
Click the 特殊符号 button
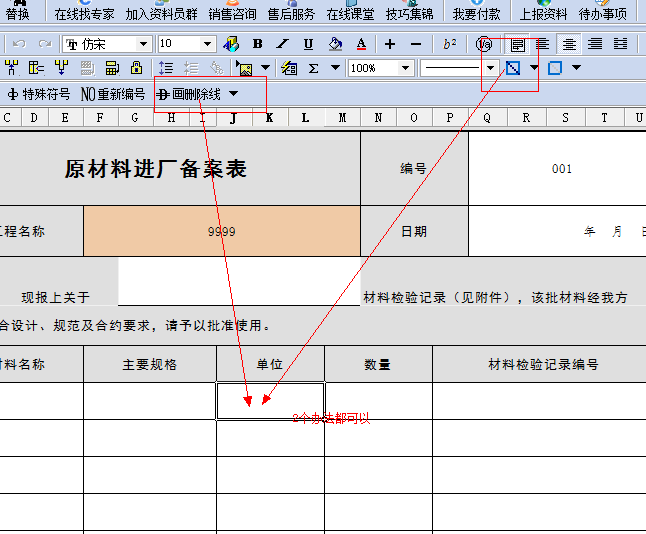pos(39,94)
